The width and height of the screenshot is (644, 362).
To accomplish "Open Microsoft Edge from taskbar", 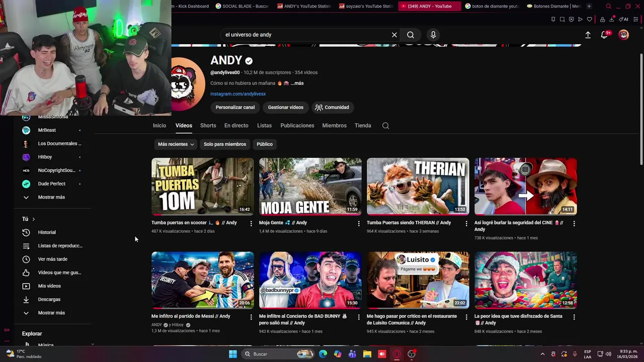I will [x=323, y=354].
